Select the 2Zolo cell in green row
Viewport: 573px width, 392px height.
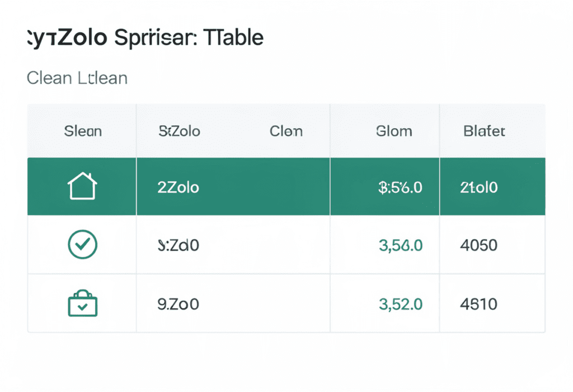(x=178, y=187)
